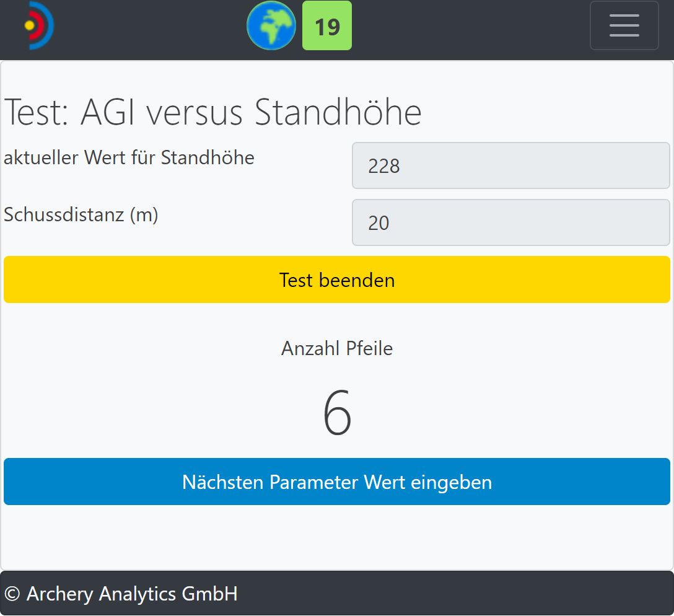Click the aktueller Wert für Standhöhe label
Viewport: 674px width, 616px height.
[129, 157]
